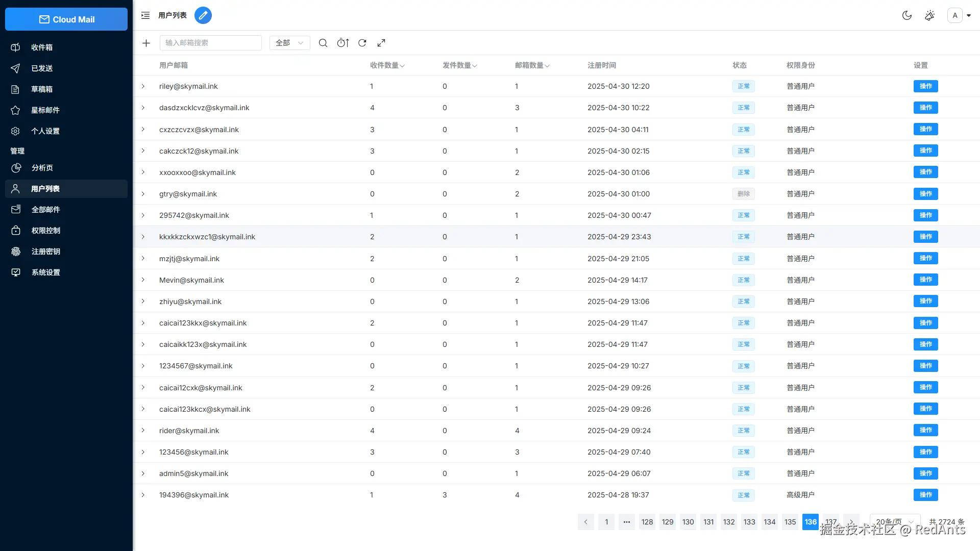Click the email search input field

point(210,43)
